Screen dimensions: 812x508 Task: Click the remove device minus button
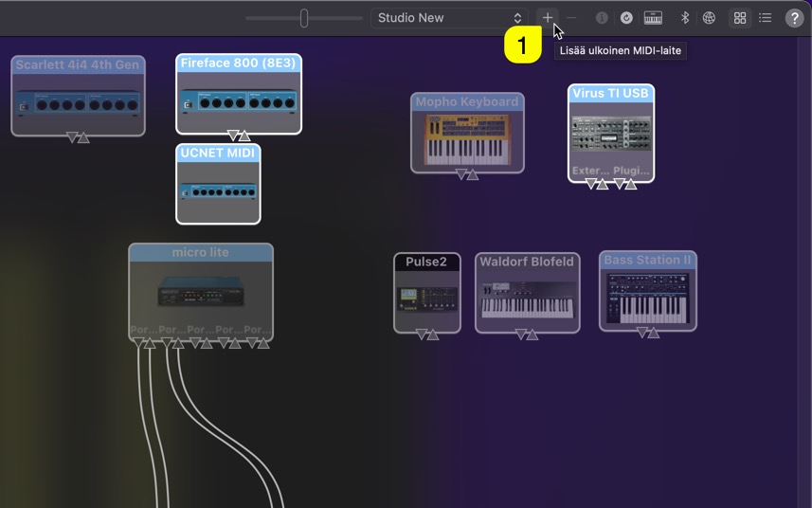click(571, 18)
